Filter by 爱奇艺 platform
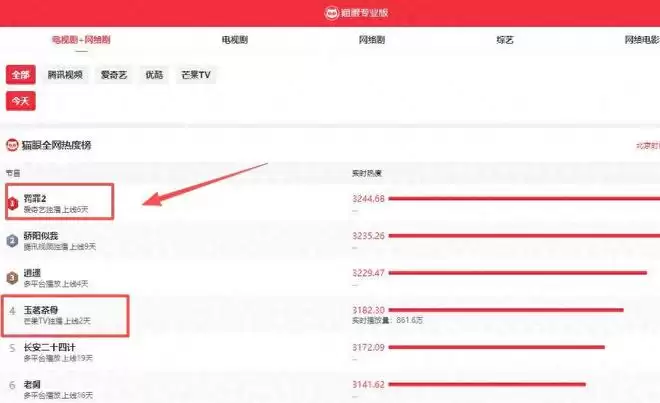 pyautogui.click(x=114, y=75)
